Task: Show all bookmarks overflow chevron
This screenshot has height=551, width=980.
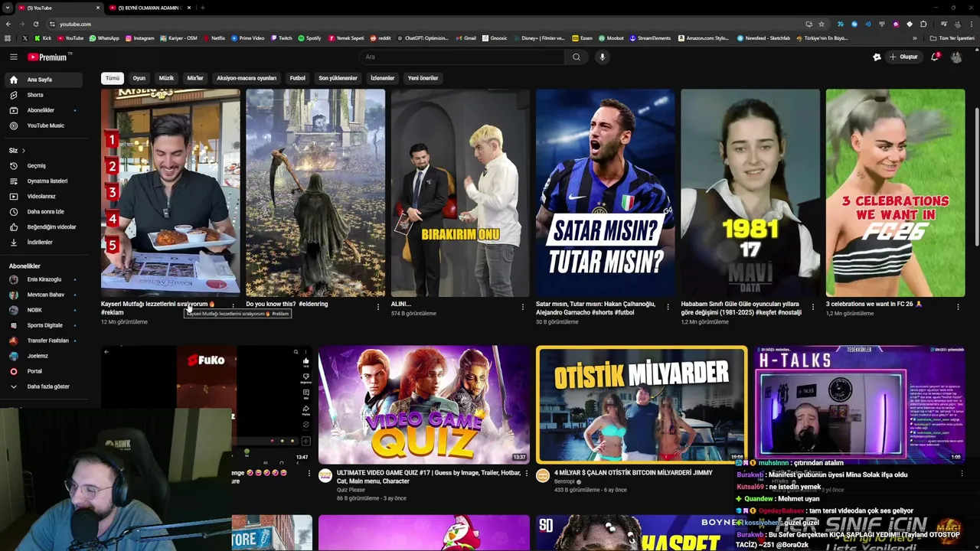Action: [915, 38]
